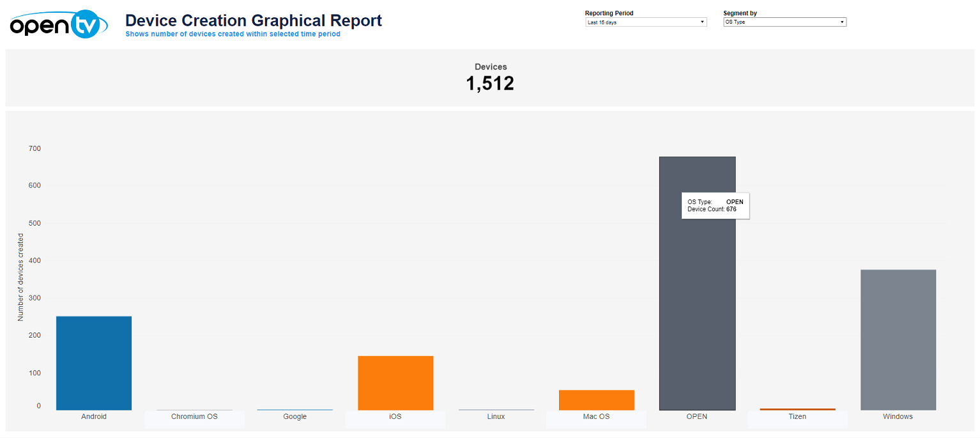Image resolution: width=980 pixels, height=438 pixels.
Task: Select the blue Android bar
Action: [x=94, y=363]
